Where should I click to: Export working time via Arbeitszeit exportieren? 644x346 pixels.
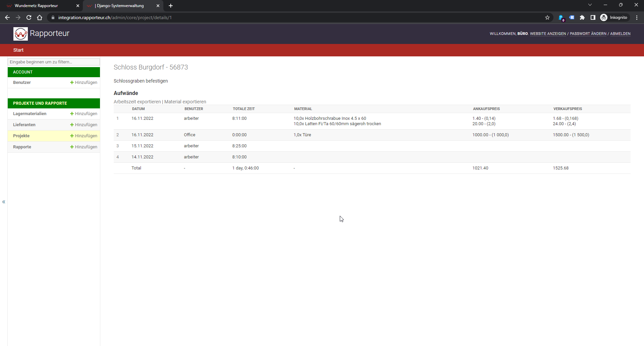tap(137, 102)
